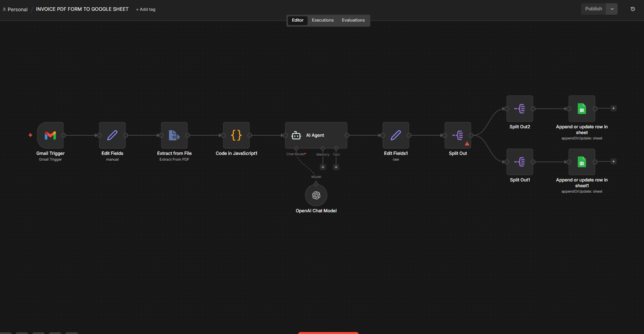The height and width of the screenshot is (334, 644).
Task: Open the Personal project breadcrumb
Action: (x=15, y=9)
